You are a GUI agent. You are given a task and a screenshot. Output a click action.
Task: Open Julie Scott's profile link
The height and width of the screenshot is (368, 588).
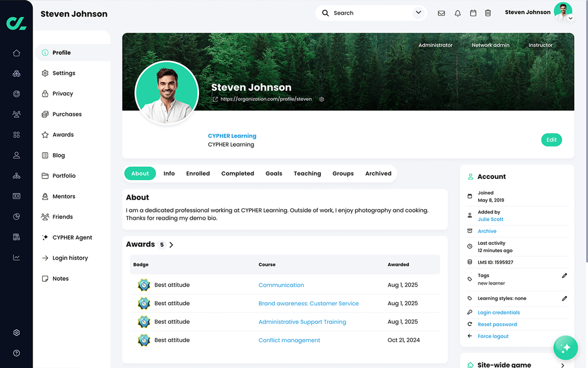[x=491, y=219]
